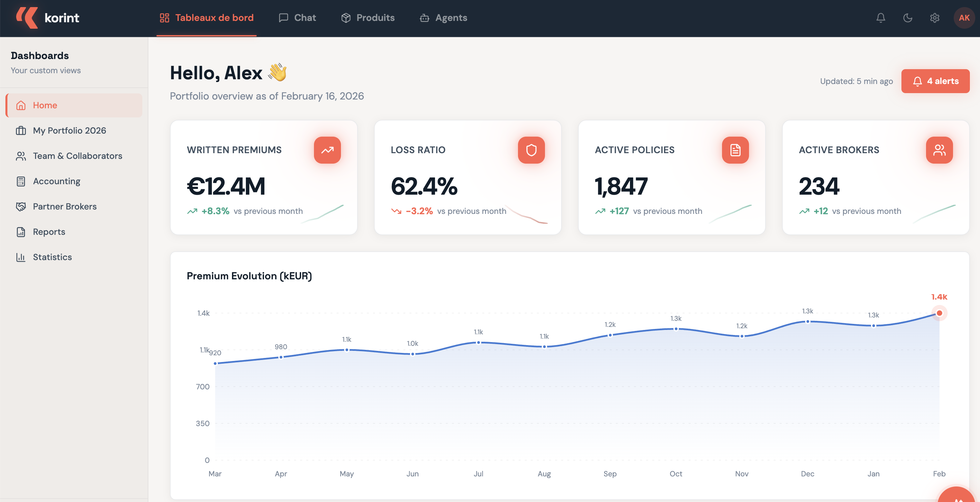980x502 pixels.
Task: Select Partner Brokers in sidebar
Action: pyautogui.click(x=65, y=206)
